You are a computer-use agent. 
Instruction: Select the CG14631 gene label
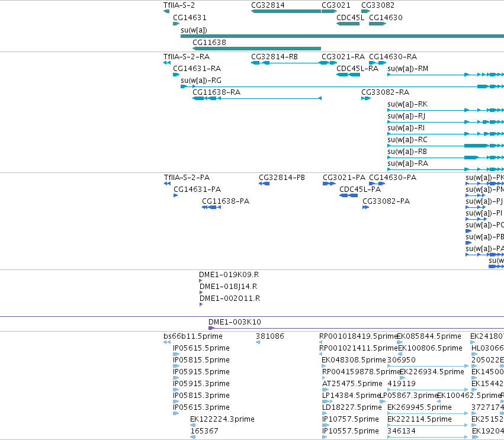(x=190, y=18)
